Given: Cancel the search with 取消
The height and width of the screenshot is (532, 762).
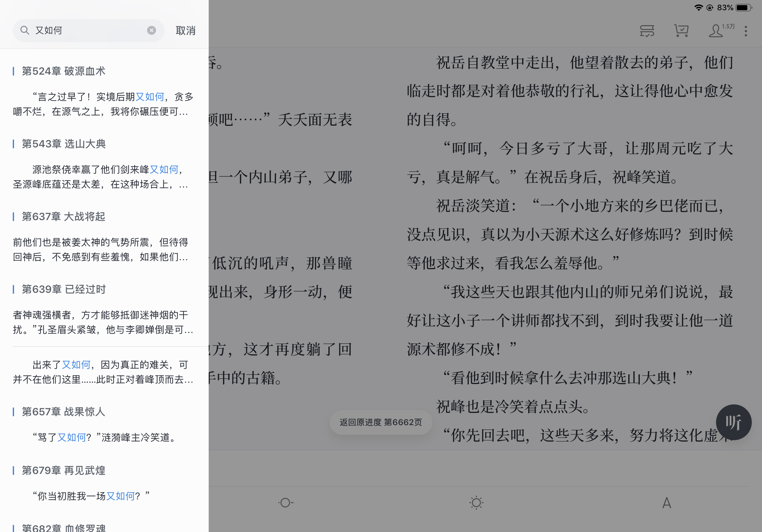Looking at the screenshot, I should pos(185,31).
